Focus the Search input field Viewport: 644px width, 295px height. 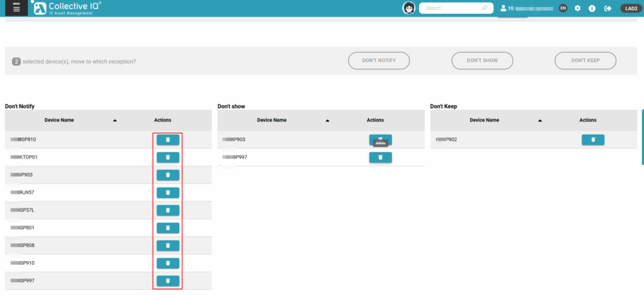click(x=450, y=8)
